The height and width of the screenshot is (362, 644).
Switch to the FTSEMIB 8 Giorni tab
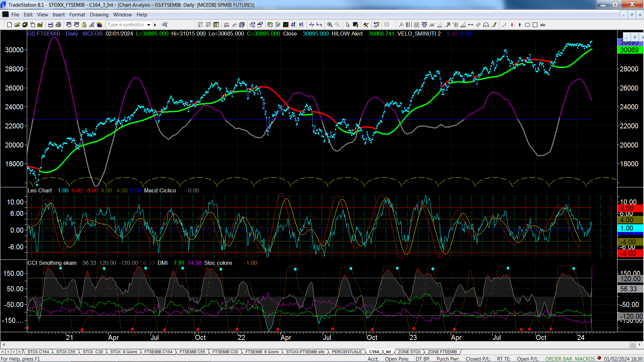(x=262, y=352)
